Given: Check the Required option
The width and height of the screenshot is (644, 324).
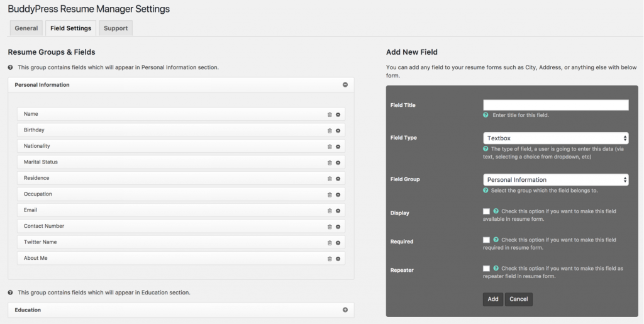Looking at the screenshot, I should point(486,240).
